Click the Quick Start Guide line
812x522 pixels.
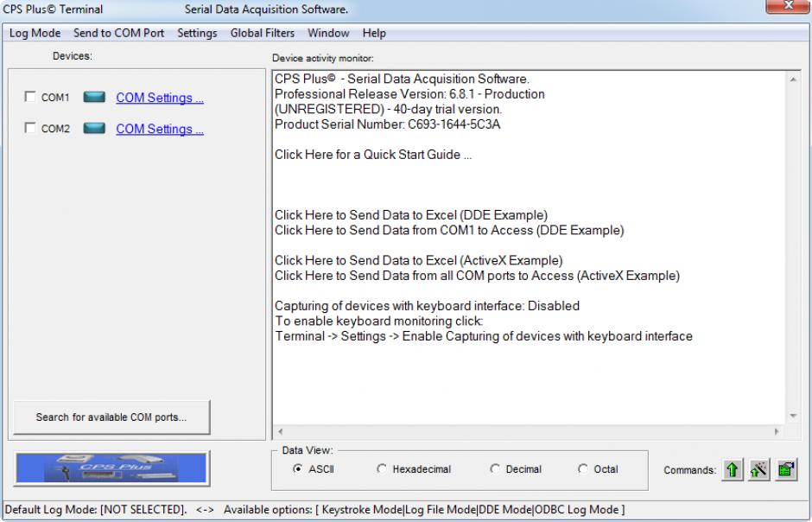[373, 155]
